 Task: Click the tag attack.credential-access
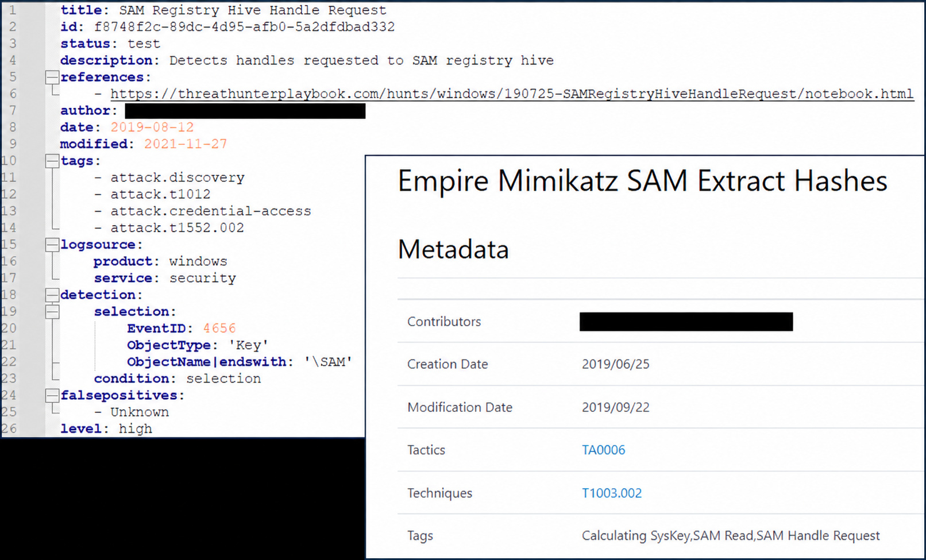coord(211,211)
